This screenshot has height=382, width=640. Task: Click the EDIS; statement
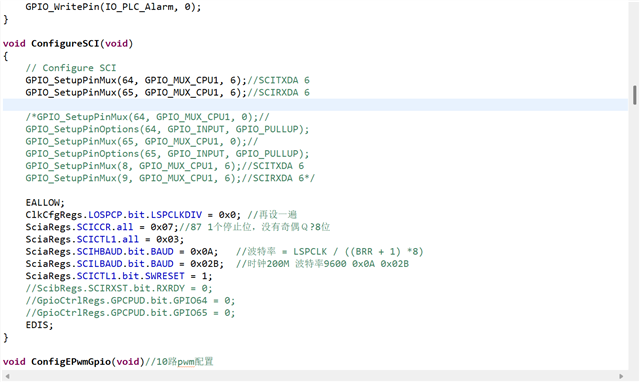pyautogui.click(x=39, y=325)
